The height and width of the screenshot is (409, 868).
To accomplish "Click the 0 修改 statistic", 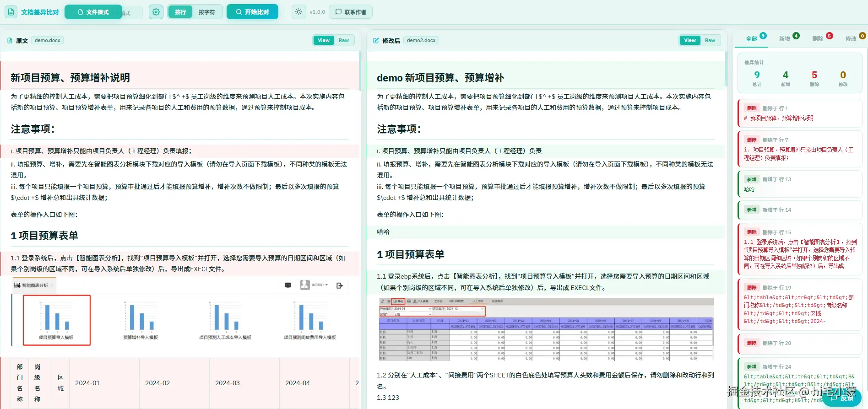I will (x=843, y=78).
